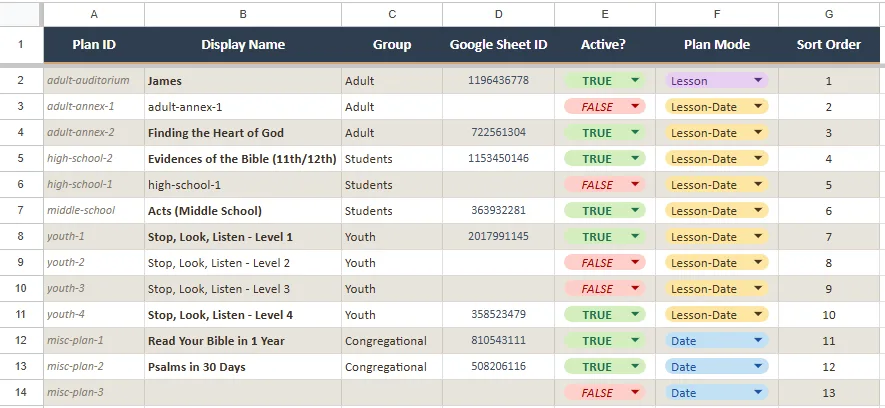The width and height of the screenshot is (885, 408).
Task: Select row 1 header
Action: pyautogui.click(x=21, y=44)
